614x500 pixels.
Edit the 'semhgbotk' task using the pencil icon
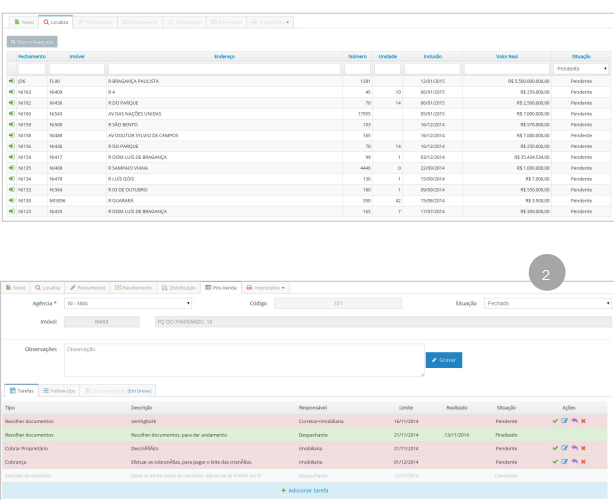564,421
